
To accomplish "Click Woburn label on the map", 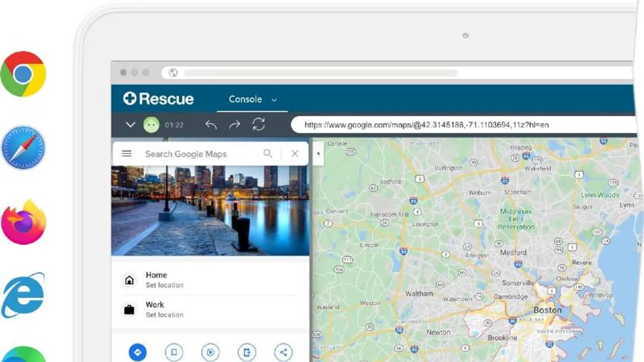I will click(x=479, y=193).
